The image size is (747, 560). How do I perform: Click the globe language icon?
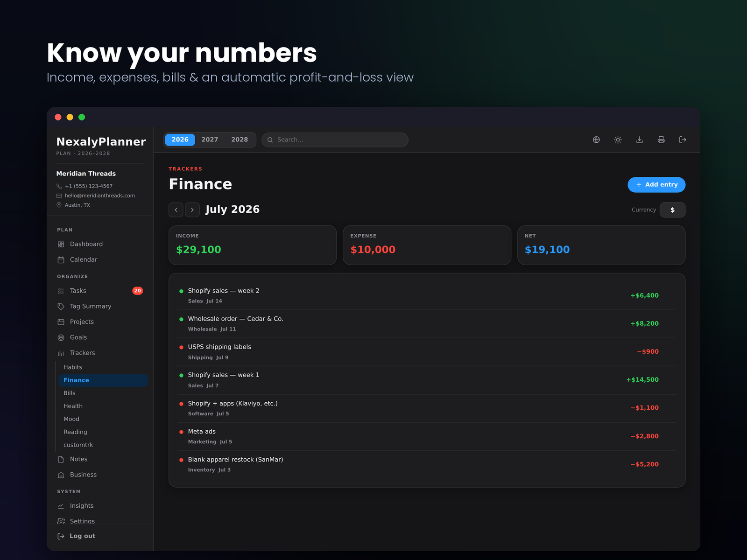coord(596,140)
